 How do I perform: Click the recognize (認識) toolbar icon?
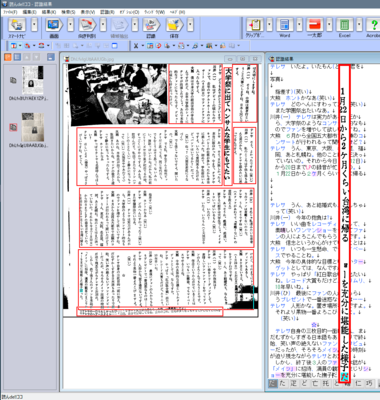click(151, 25)
